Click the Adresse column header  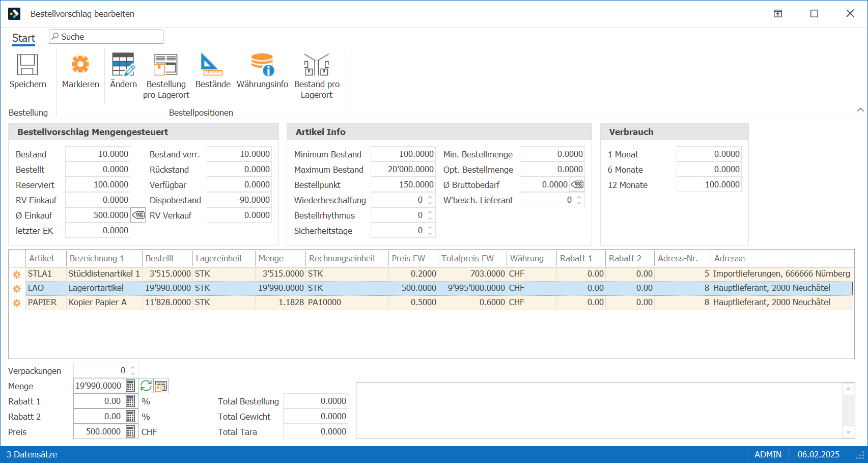point(781,258)
